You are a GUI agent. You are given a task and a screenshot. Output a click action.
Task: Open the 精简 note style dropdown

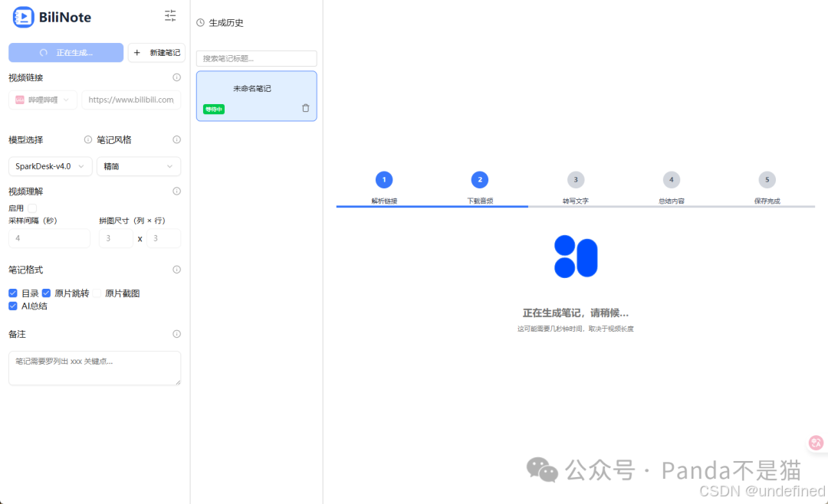pos(139,166)
